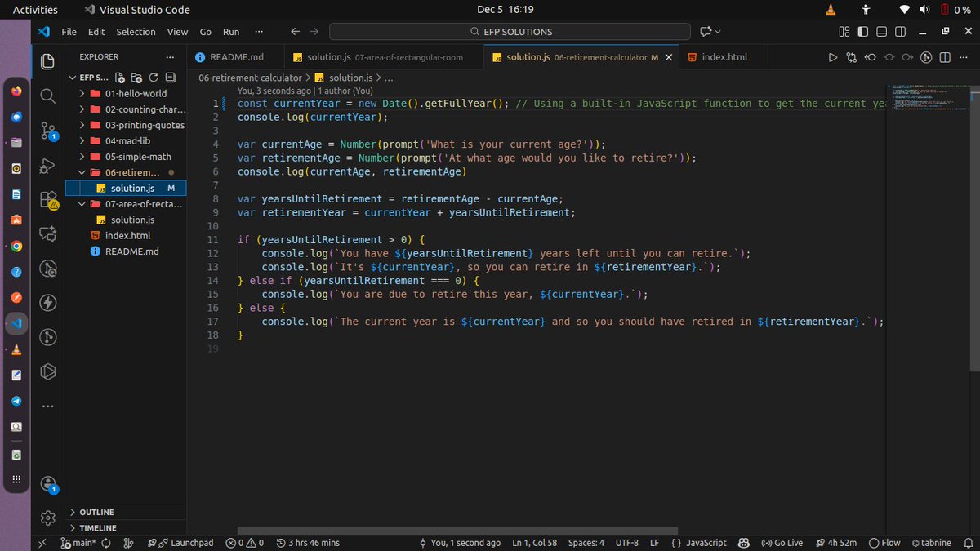Expand the OUTLINE section

(97, 512)
